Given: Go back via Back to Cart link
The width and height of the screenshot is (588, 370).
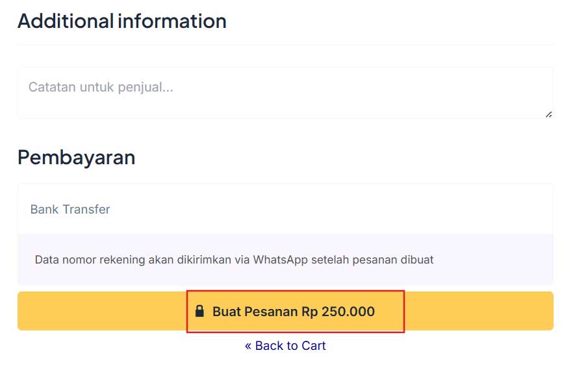Looking at the screenshot, I should 285,345.
